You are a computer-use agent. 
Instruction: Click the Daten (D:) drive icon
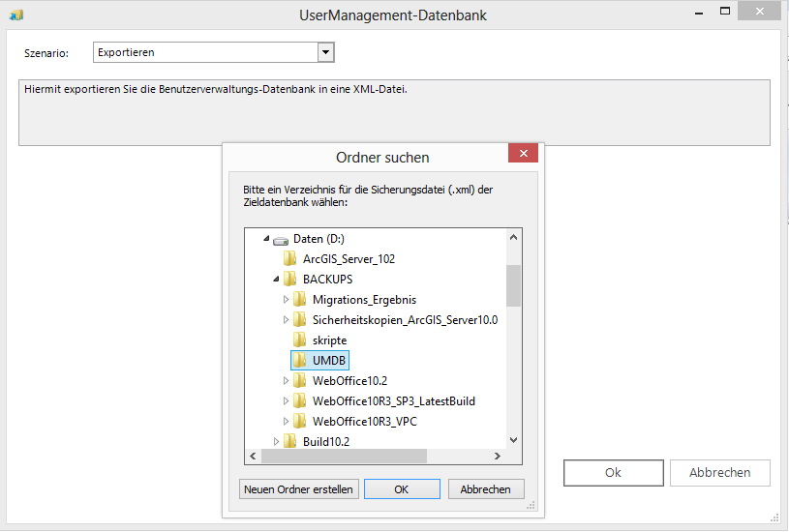[x=281, y=240]
